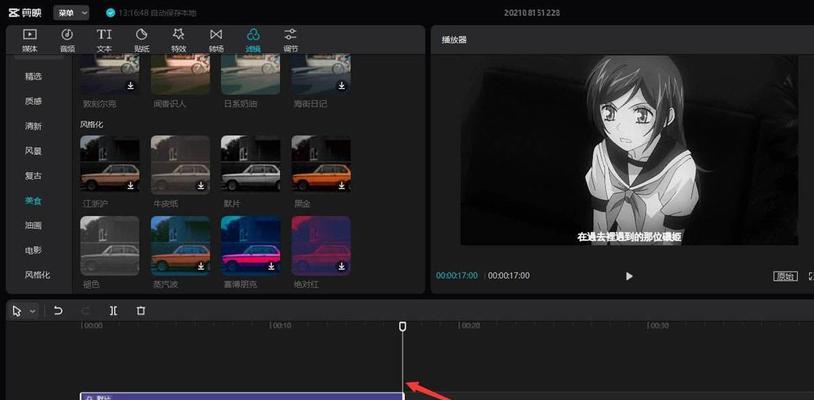Select the purple 默片 filter clip on timeline
This screenshot has height=400, width=814.
coord(242,396)
